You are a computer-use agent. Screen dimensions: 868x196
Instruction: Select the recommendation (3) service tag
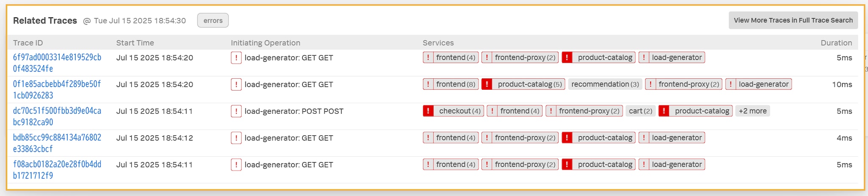(605, 84)
